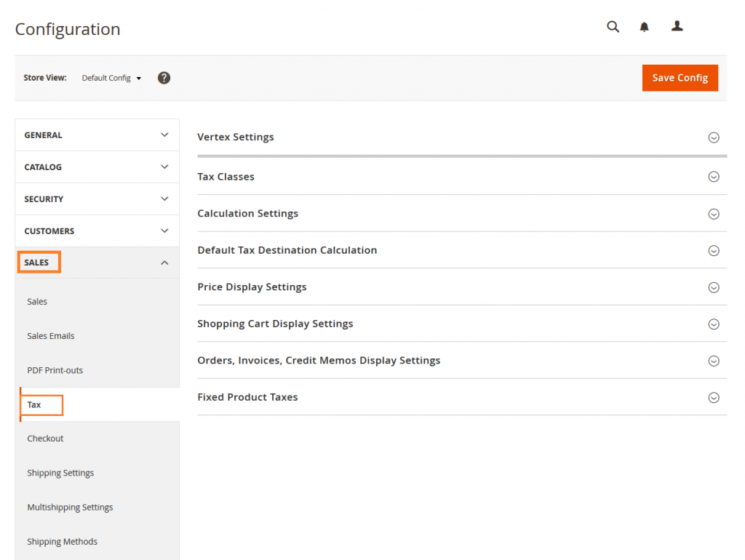The width and height of the screenshot is (745, 560).
Task: Click the Tax Classes heading
Action: pyautogui.click(x=226, y=177)
